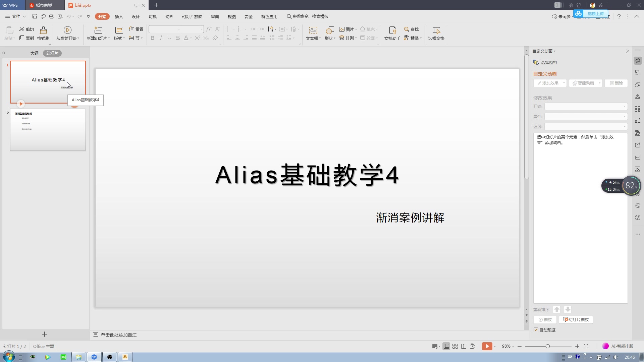
Task: Toggle underline formatting
Action: click(169, 38)
